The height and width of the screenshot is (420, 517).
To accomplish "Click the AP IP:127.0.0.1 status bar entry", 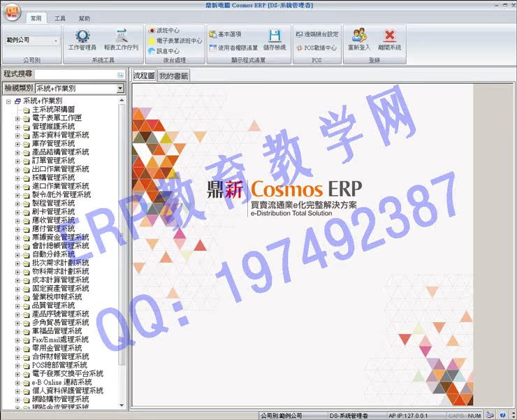I will pyautogui.click(x=408, y=415).
